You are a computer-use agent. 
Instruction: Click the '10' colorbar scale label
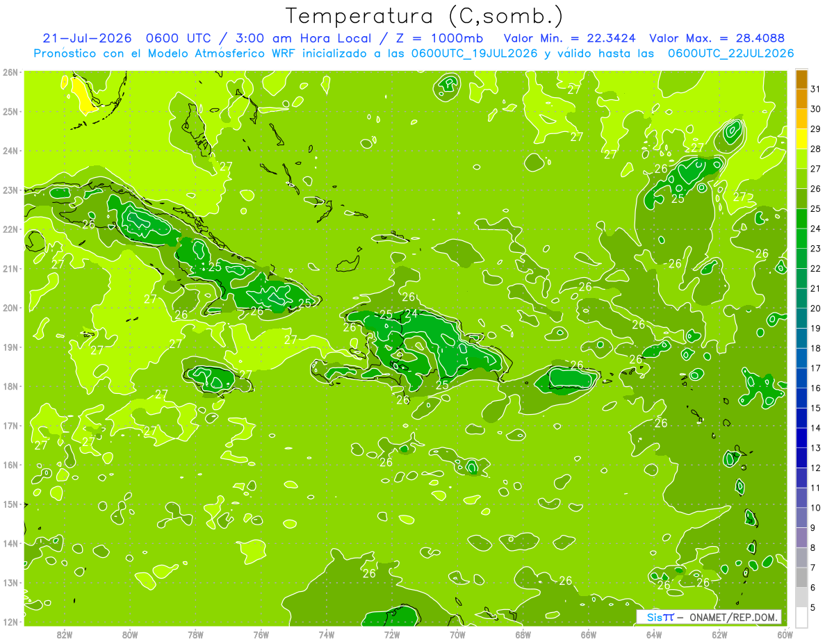coord(816,508)
